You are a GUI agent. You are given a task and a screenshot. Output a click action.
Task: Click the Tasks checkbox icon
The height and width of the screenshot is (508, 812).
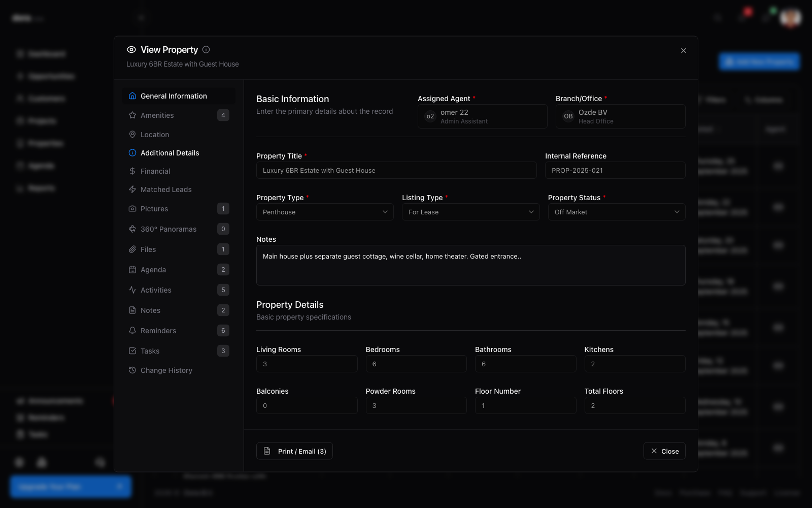pyautogui.click(x=132, y=351)
